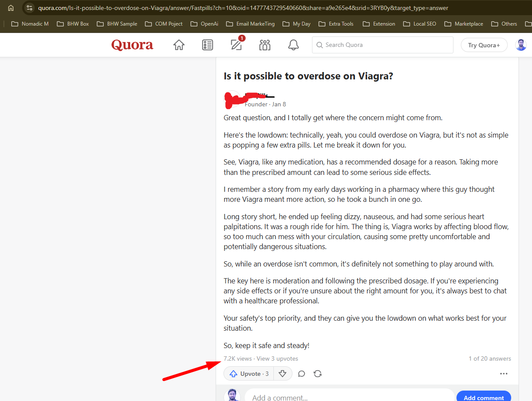Click the 'Founder' credential text

[256, 104]
